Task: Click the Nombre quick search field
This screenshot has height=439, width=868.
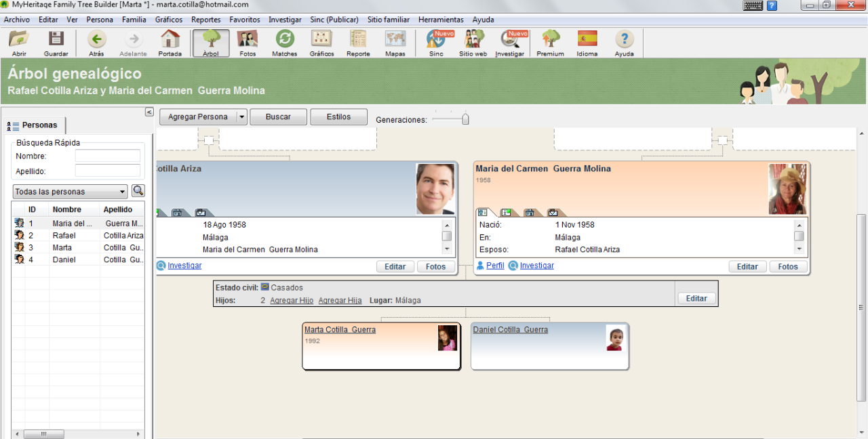Action: point(107,156)
